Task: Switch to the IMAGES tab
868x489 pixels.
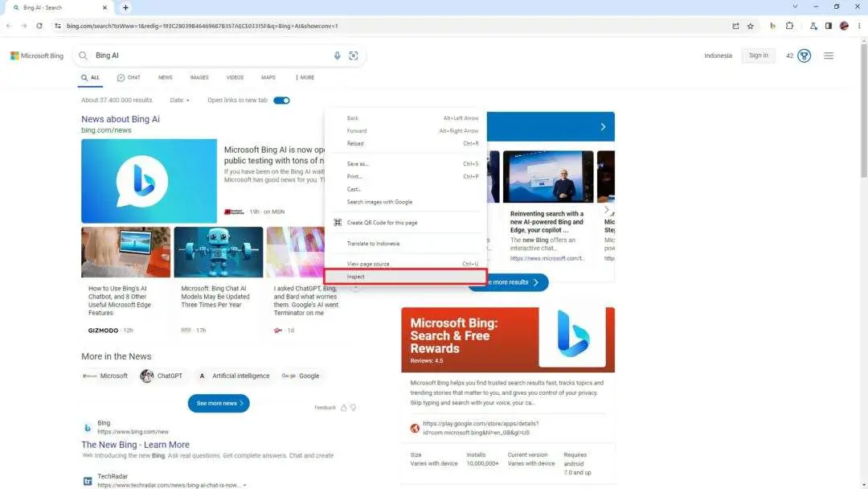Action: click(x=199, y=77)
